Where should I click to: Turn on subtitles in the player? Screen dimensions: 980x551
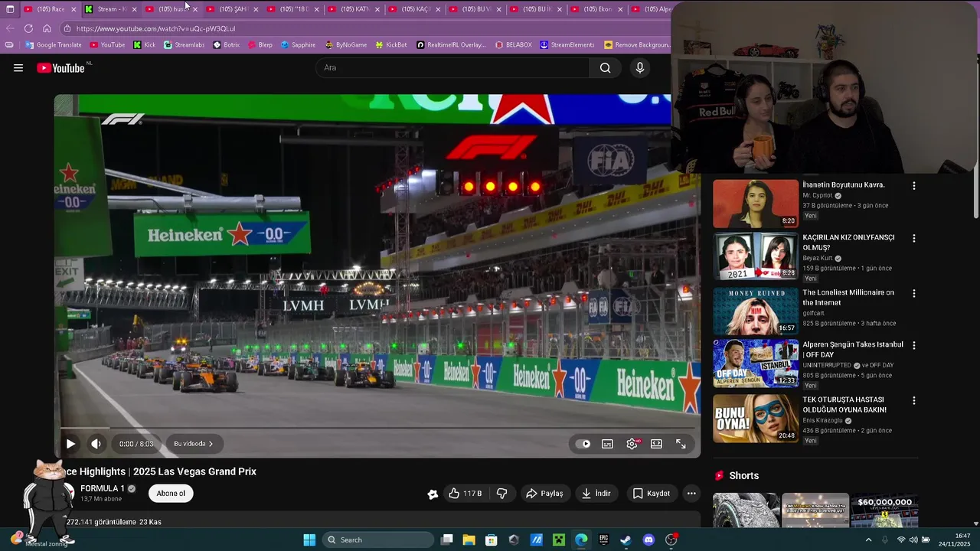(607, 444)
